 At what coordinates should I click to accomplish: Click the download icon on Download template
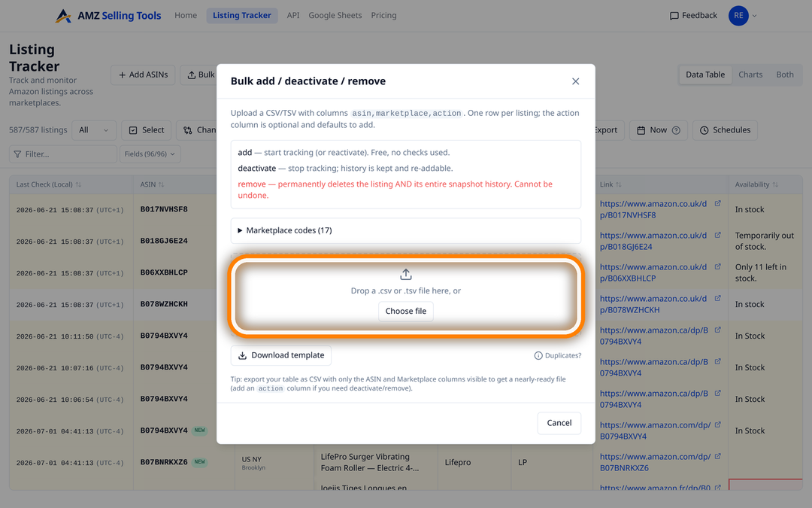click(x=242, y=355)
